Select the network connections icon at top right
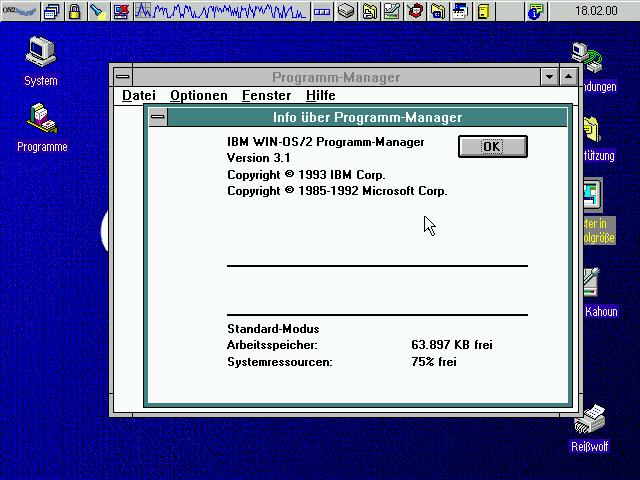 (587, 58)
